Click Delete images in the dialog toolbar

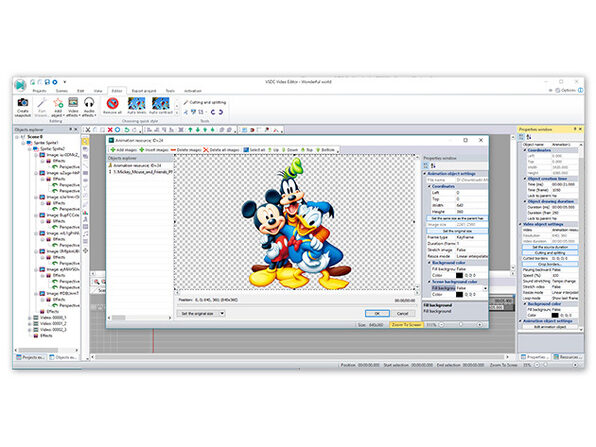(x=185, y=150)
